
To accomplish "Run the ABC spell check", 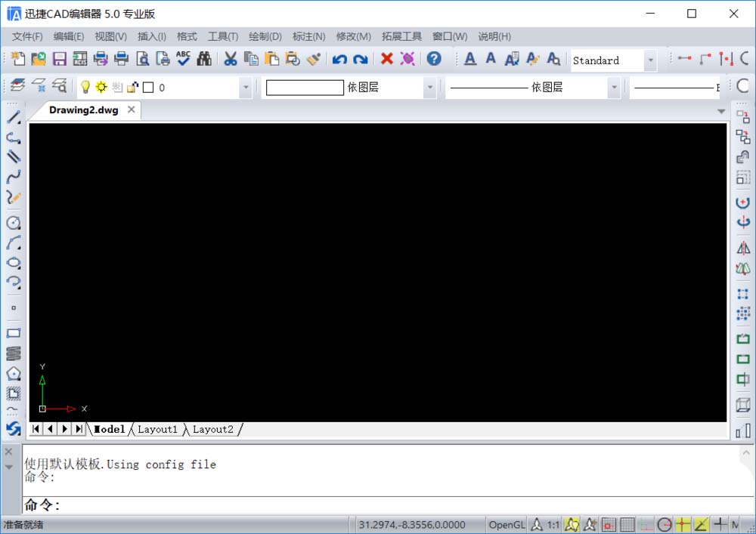I will click(183, 59).
